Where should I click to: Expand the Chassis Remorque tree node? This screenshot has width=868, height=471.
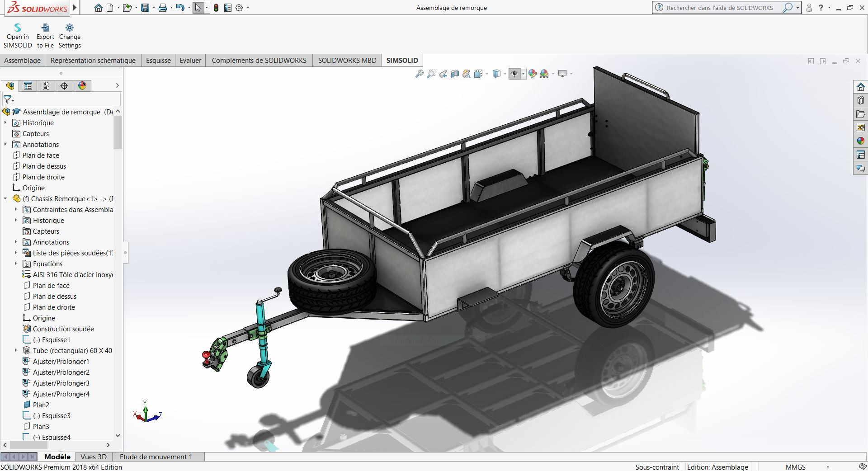pyautogui.click(x=5, y=199)
